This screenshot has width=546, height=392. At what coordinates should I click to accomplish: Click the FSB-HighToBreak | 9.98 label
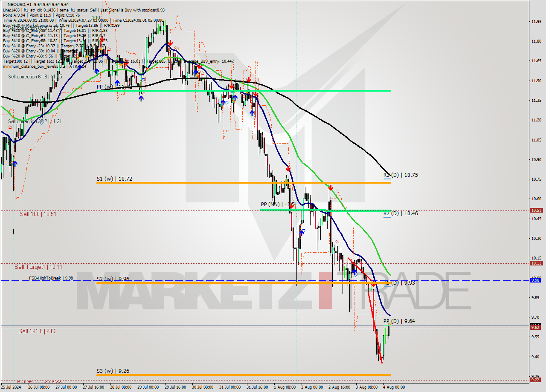pos(51,278)
